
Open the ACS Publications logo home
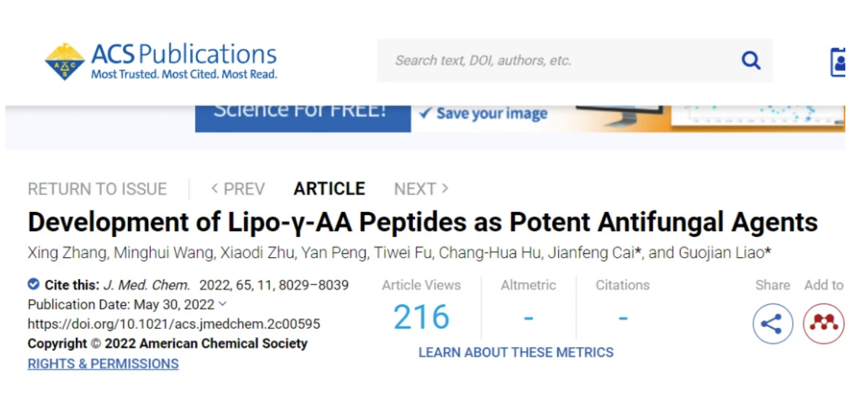click(161, 61)
